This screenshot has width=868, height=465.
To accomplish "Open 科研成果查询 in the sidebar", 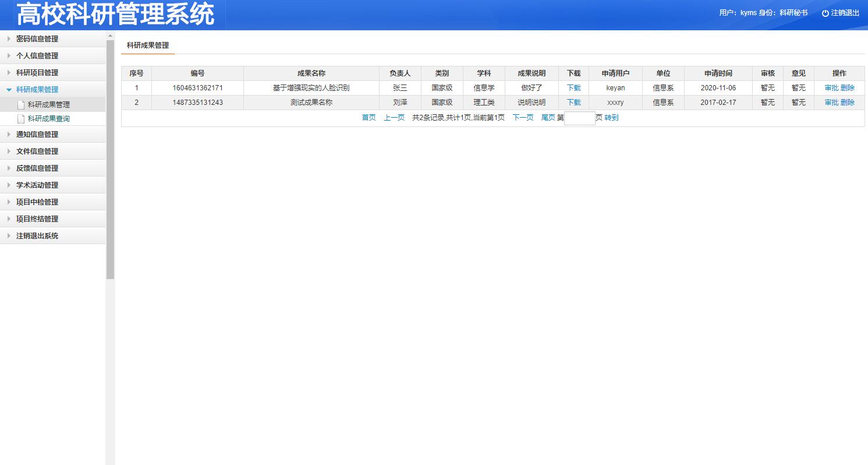I will coord(49,119).
